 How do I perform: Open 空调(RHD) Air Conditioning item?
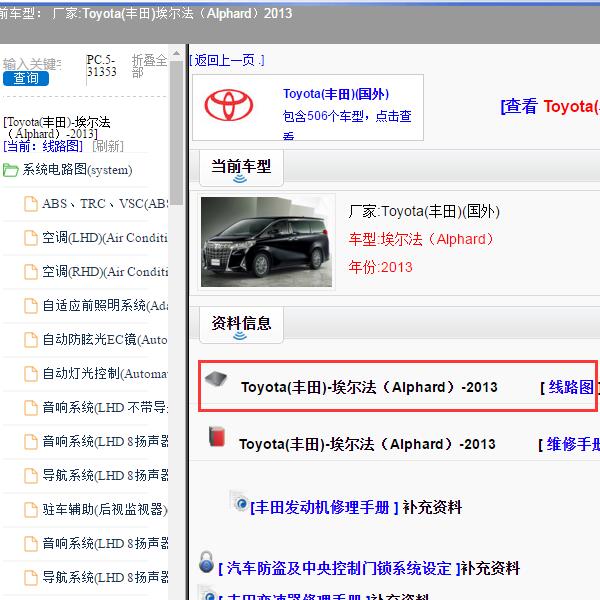105,272
